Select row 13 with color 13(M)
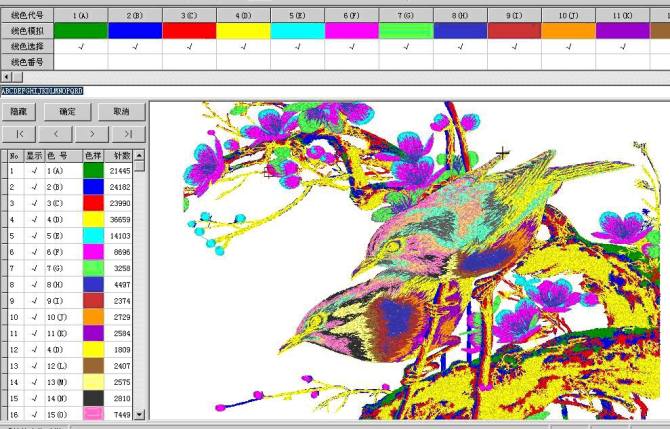This screenshot has height=429, width=670. (60, 382)
